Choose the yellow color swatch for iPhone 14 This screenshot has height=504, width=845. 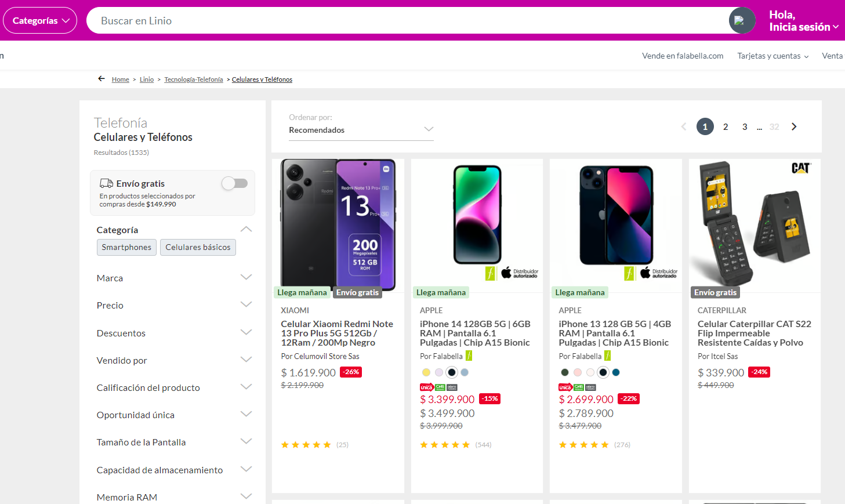coord(426,372)
